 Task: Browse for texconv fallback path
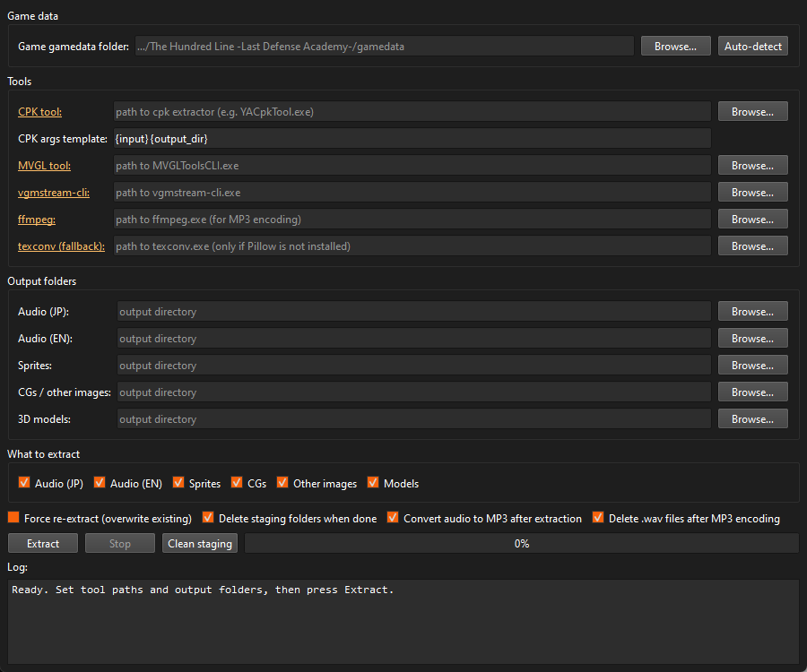(752, 246)
